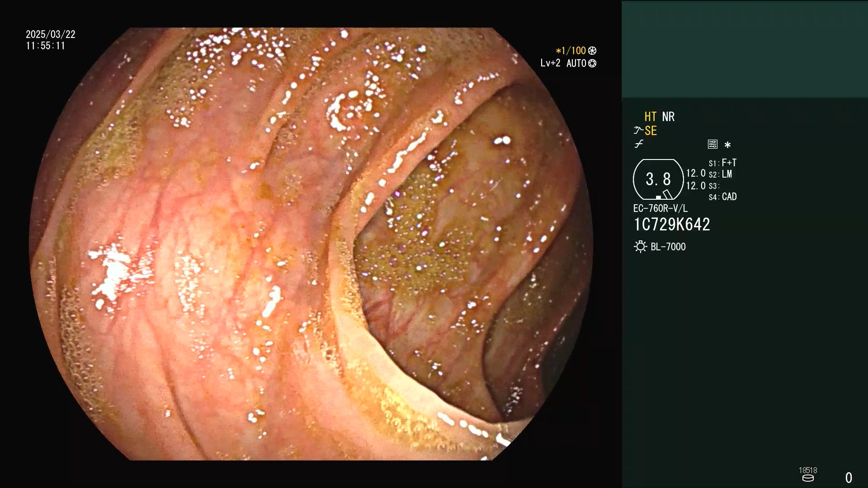Click the scope model EC-760R-V/L
Viewport: 868px width, 488px height.
click(660, 208)
